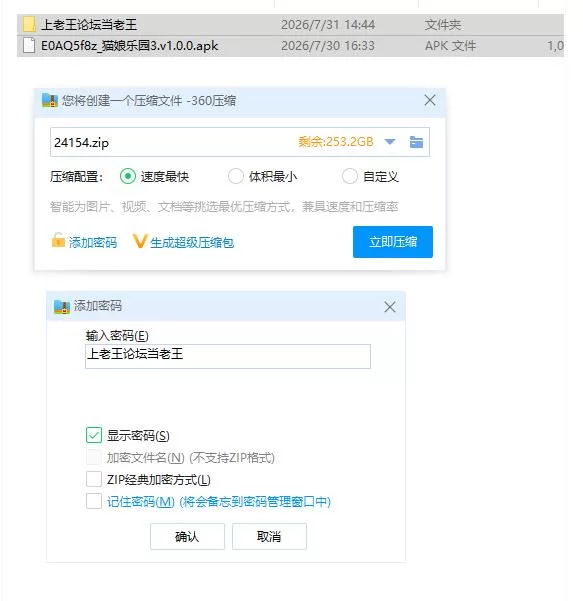
Task: Click the 360压缩 logo in the compression dialog title
Action: point(50,100)
